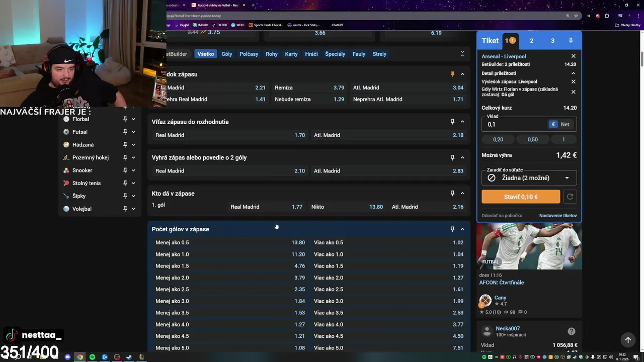Screen dimensions: 644x362
Task: Click Odoslať na pobočku link
Action: (502, 216)
